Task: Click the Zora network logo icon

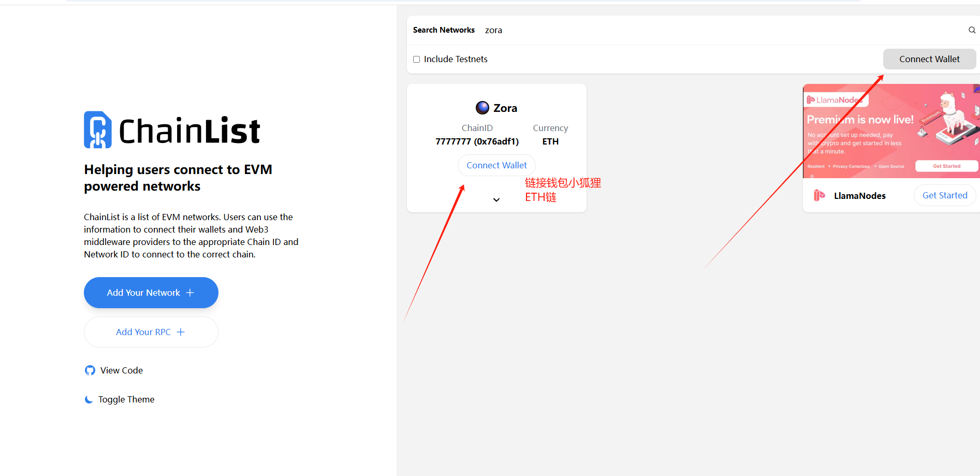Action: coord(482,108)
